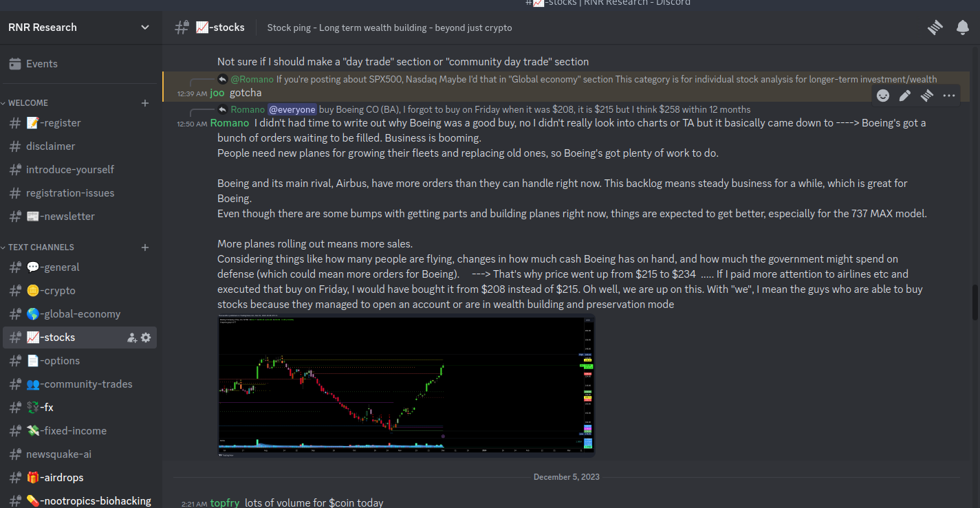This screenshot has width=980, height=508.
Task: Create channel in TEXT CHANNELS category
Action: pos(145,247)
